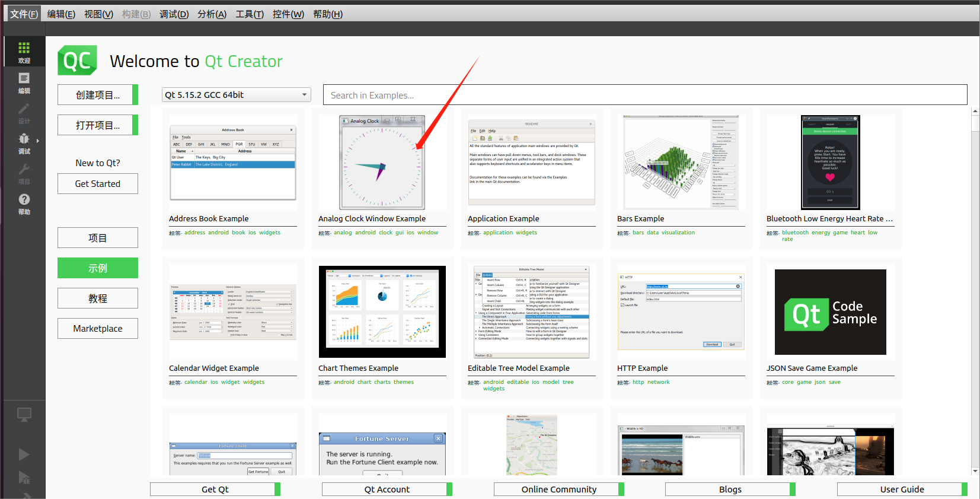This screenshot has width=980, height=499.
Task: Switch to the Edit (编辑) mode icon
Action: click(24, 82)
